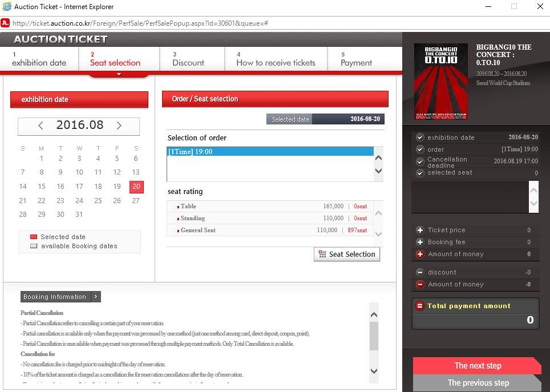Select August 1 on the calendar
The image size is (550, 392).
click(42, 159)
